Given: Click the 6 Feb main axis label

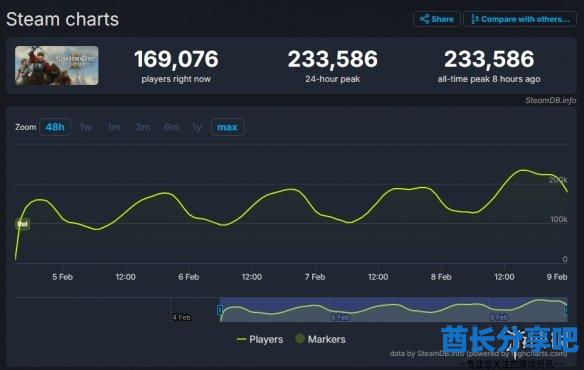Looking at the screenshot, I should point(189,277).
